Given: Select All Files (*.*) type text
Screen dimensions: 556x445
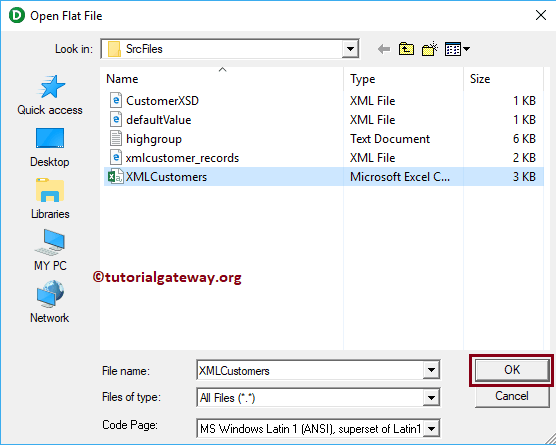Looking at the screenshot, I should (227, 398).
